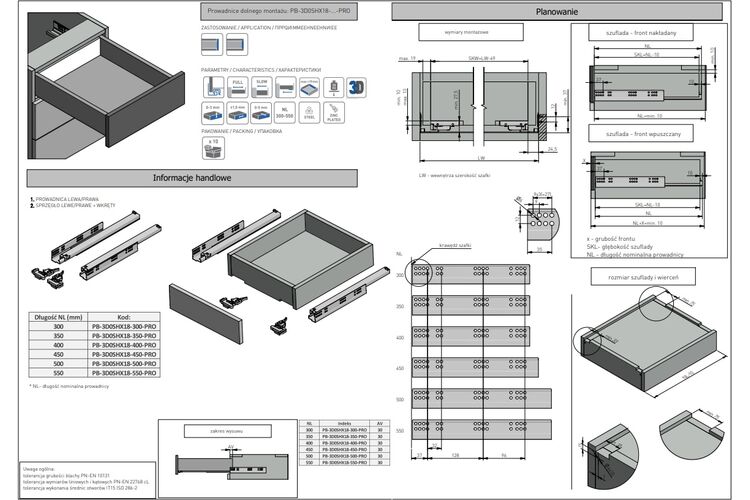Click the STEEL material icon
750x500 pixels.
pyautogui.click(x=309, y=113)
